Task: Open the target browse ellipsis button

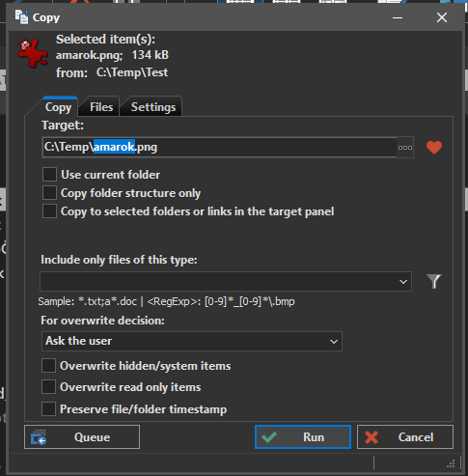Action: (x=405, y=148)
